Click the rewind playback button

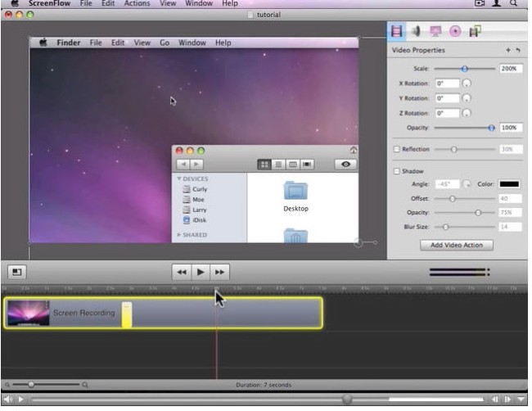coord(182,272)
